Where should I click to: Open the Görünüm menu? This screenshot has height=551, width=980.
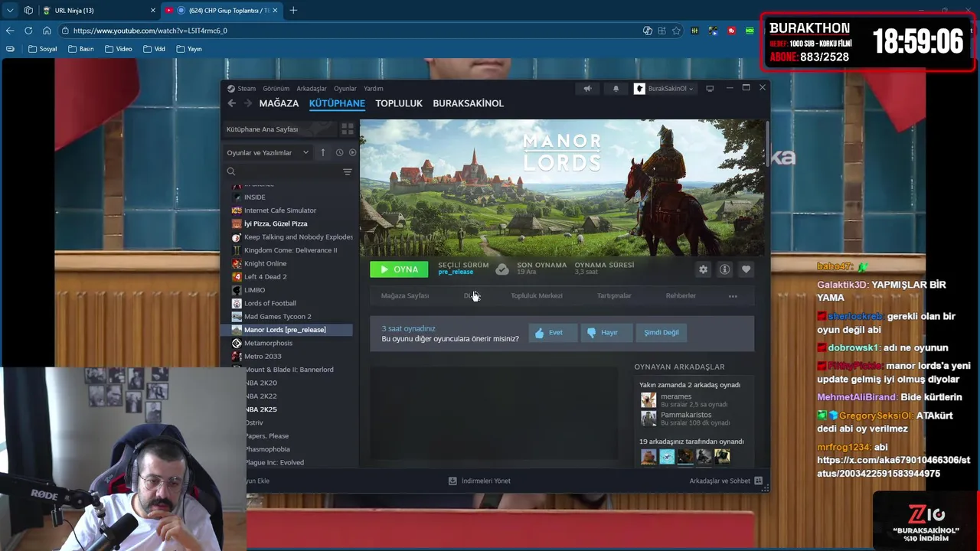coord(276,89)
